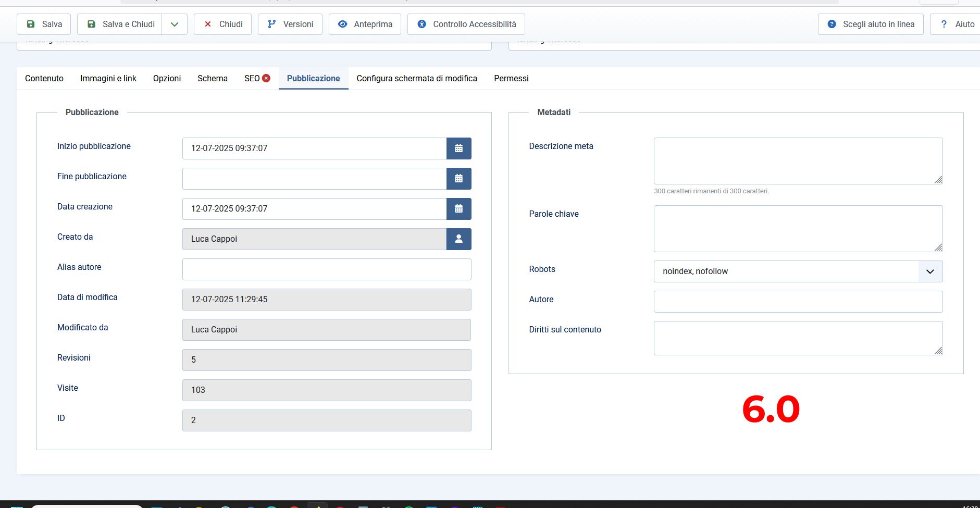
Task: Expand the Salva e Chiudi dropdown arrow
Action: 175,24
